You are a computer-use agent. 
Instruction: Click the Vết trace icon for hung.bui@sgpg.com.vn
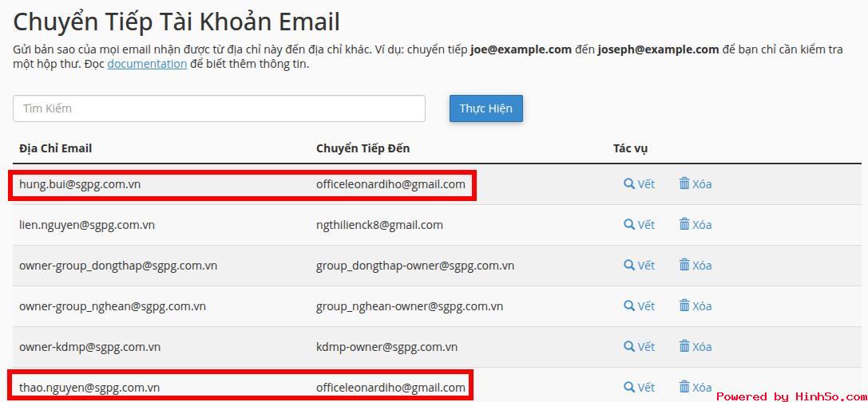(639, 184)
